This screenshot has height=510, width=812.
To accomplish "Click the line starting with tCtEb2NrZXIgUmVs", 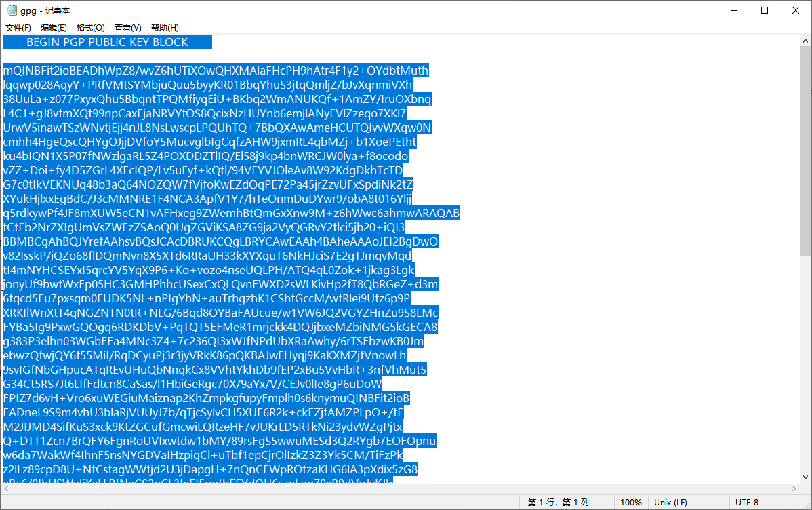I will tap(204, 227).
